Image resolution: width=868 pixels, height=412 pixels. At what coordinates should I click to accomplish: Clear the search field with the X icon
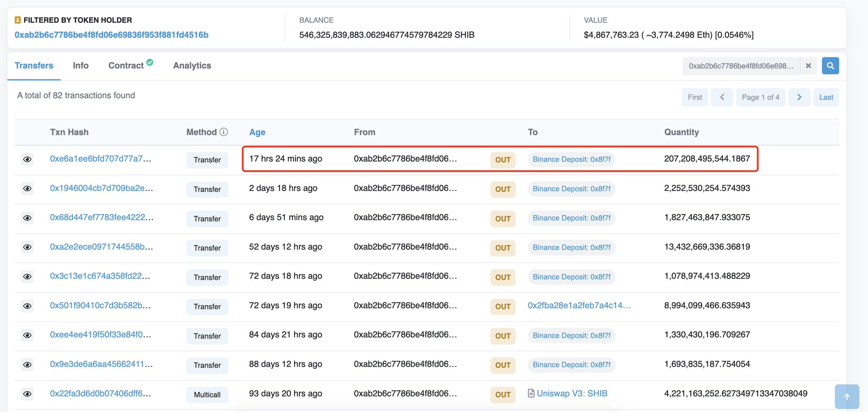point(809,66)
